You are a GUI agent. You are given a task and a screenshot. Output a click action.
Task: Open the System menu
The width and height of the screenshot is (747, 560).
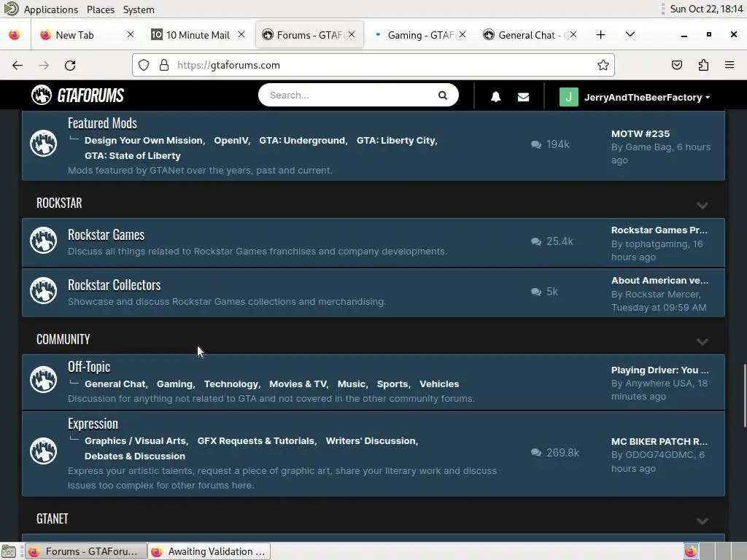click(139, 9)
